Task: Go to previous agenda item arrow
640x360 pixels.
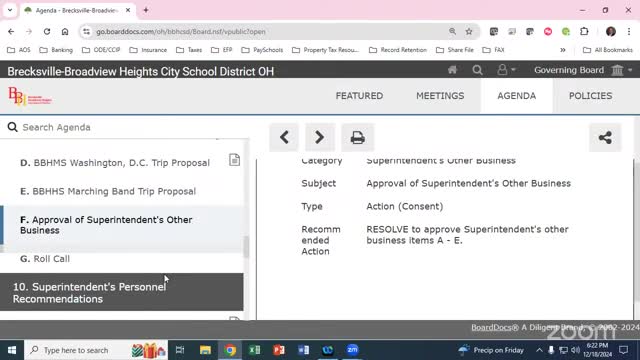Action: point(284,137)
